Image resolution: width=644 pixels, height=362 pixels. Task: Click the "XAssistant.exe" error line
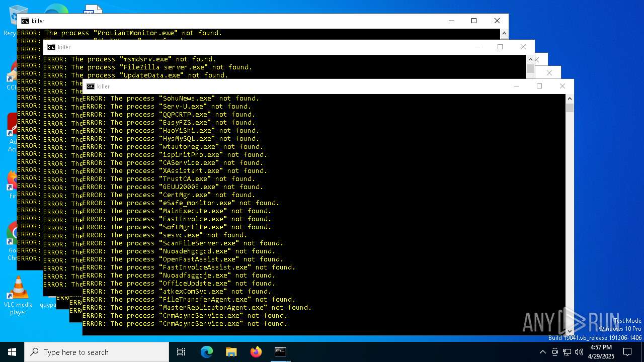click(x=175, y=171)
